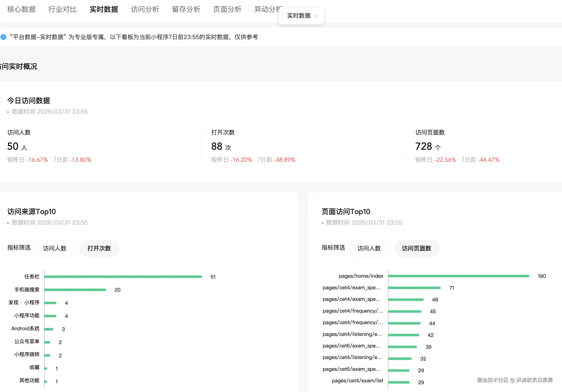Switch to the 行业对比 tab

click(x=62, y=9)
